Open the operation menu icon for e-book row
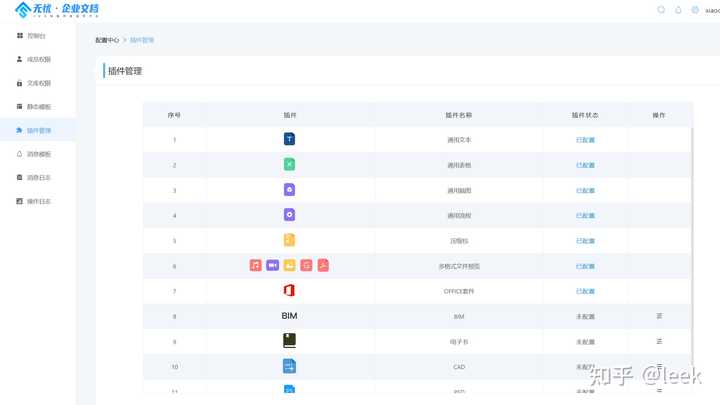720x405 pixels. pos(659,341)
